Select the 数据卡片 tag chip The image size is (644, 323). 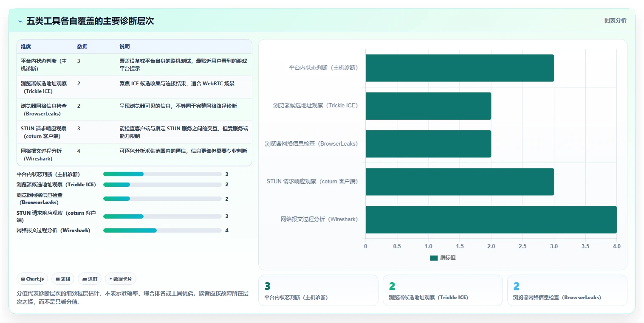[121, 279]
